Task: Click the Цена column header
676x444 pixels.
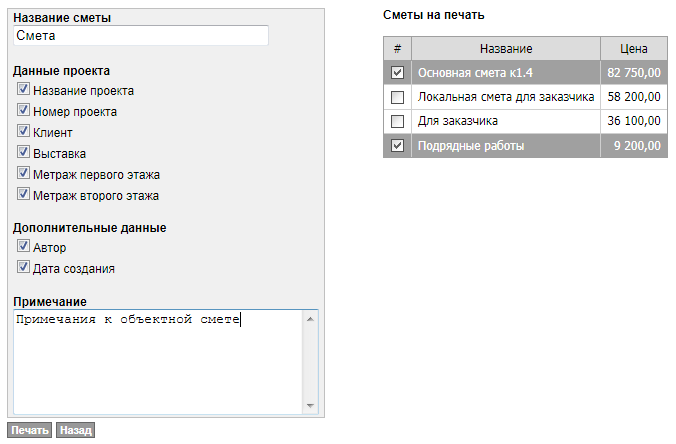Action: 634,48
